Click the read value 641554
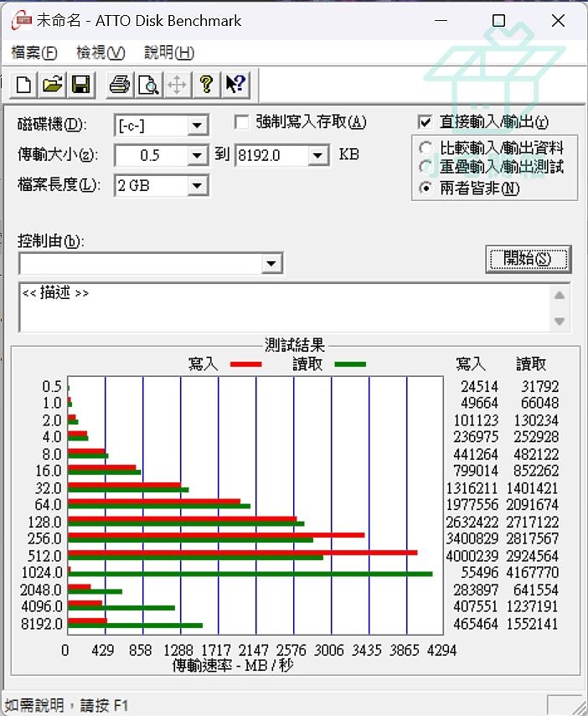Screen dimensions: 588x716 pos(536,590)
